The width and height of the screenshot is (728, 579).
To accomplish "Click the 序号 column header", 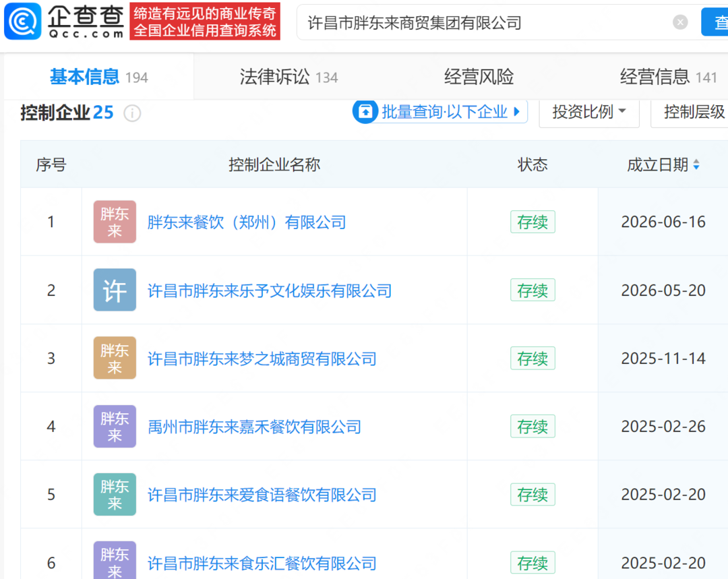I will (x=51, y=164).
